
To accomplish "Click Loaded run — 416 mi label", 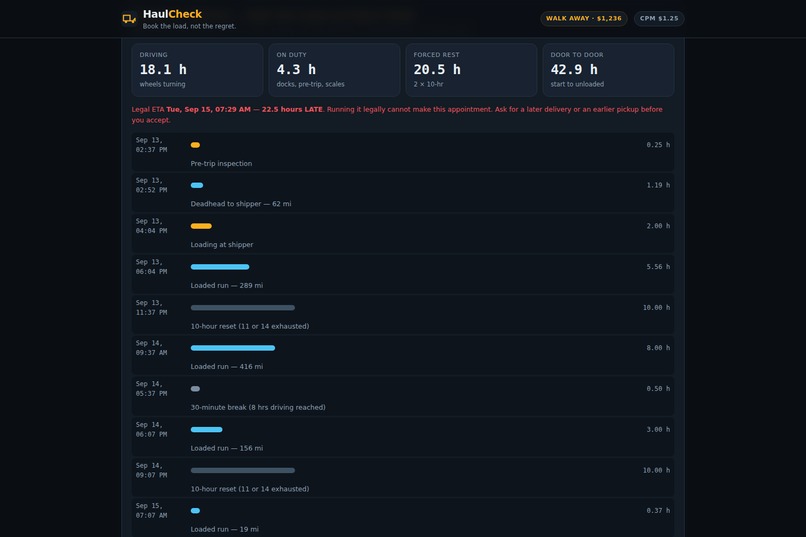I will tap(227, 366).
